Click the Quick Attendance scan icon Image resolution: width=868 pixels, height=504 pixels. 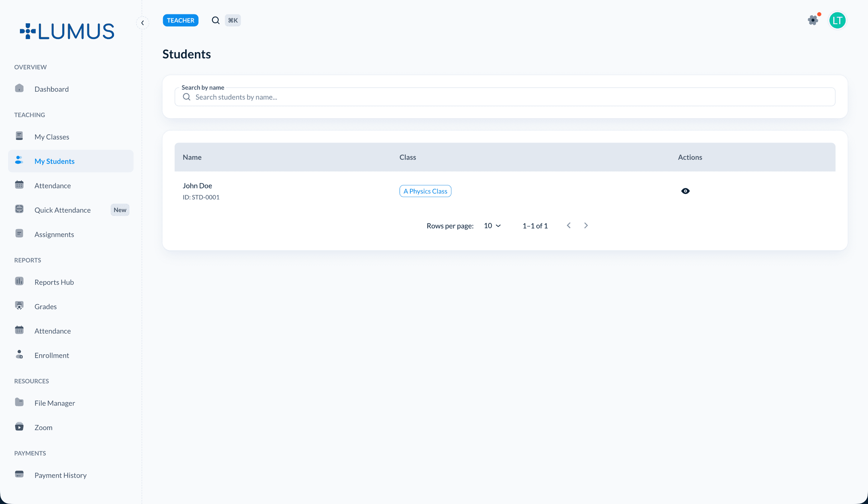pyautogui.click(x=19, y=209)
